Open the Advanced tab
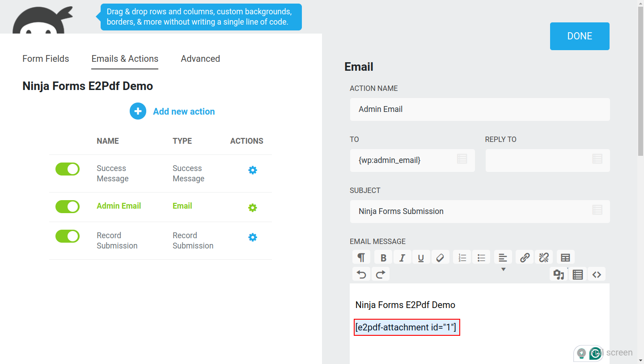The height and width of the screenshot is (364, 644). click(x=200, y=59)
